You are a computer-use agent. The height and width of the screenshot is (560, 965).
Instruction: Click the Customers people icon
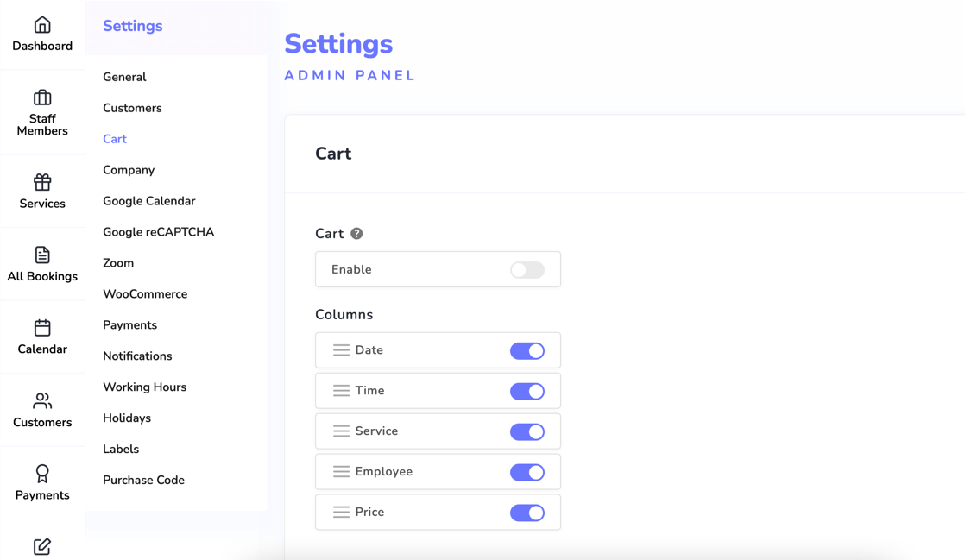tap(42, 400)
